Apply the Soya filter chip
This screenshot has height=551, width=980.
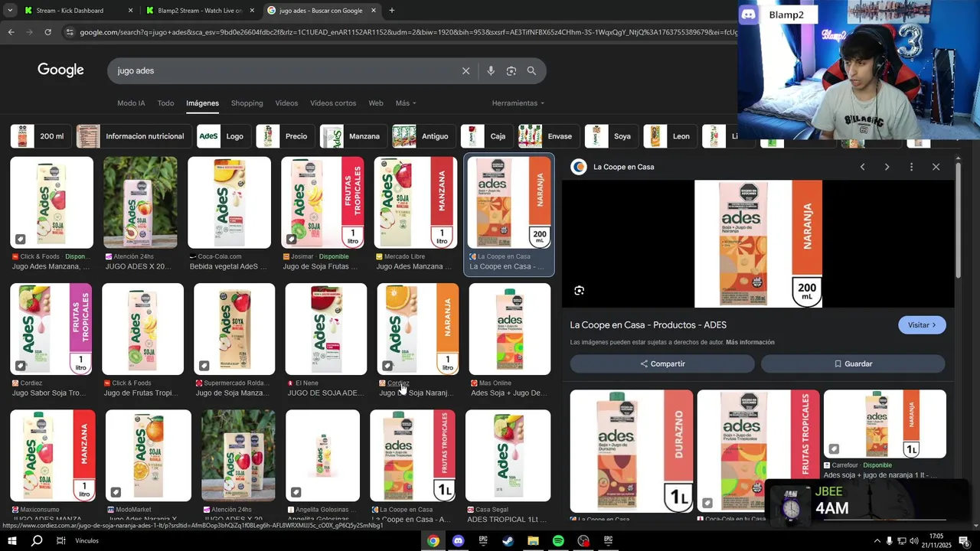(x=611, y=136)
